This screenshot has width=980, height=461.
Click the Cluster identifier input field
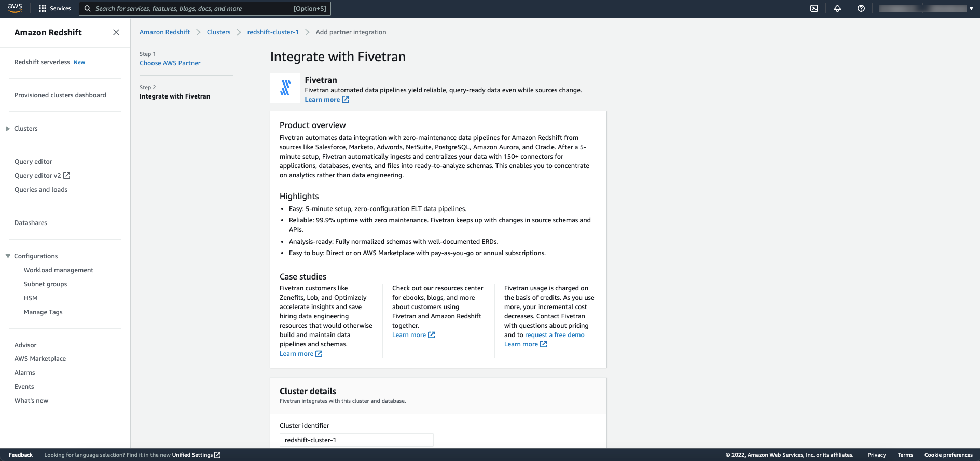click(356, 440)
